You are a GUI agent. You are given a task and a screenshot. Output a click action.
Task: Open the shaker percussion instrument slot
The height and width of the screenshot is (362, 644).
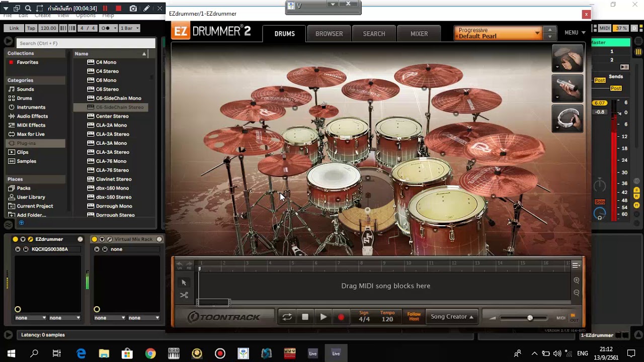click(568, 88)
